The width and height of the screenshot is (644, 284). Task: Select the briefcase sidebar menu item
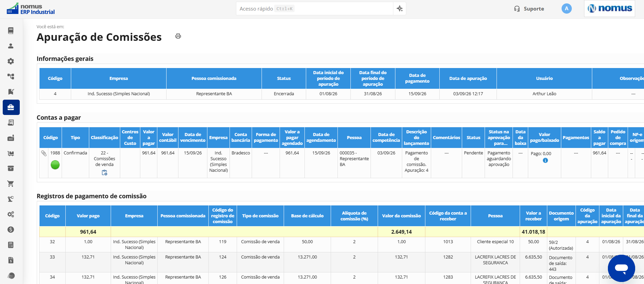pos(11,107)
